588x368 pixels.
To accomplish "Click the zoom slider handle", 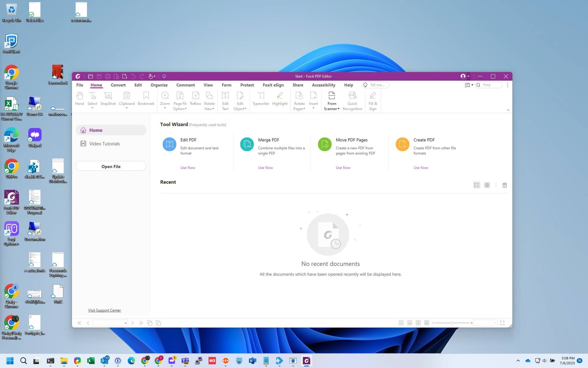I will point(452,323).
